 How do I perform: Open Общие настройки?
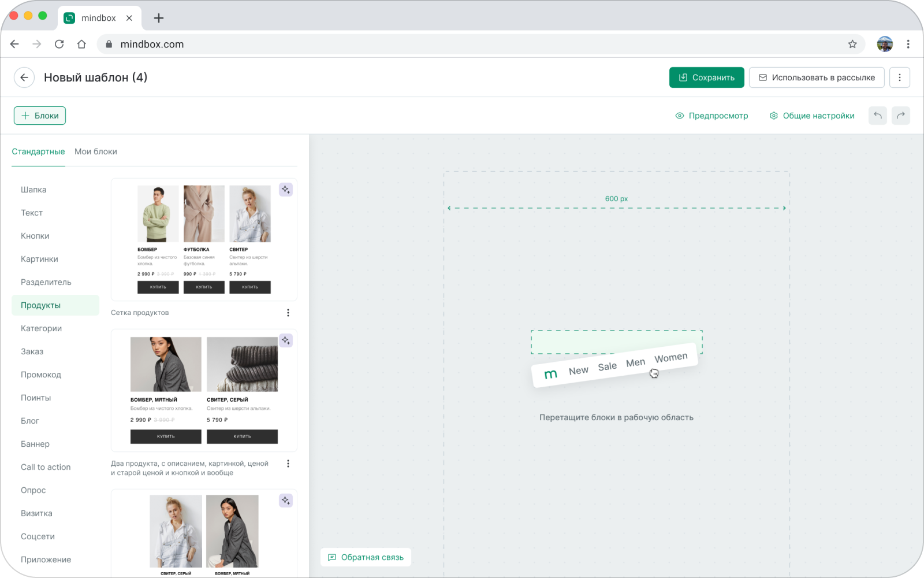pos(812,116)
